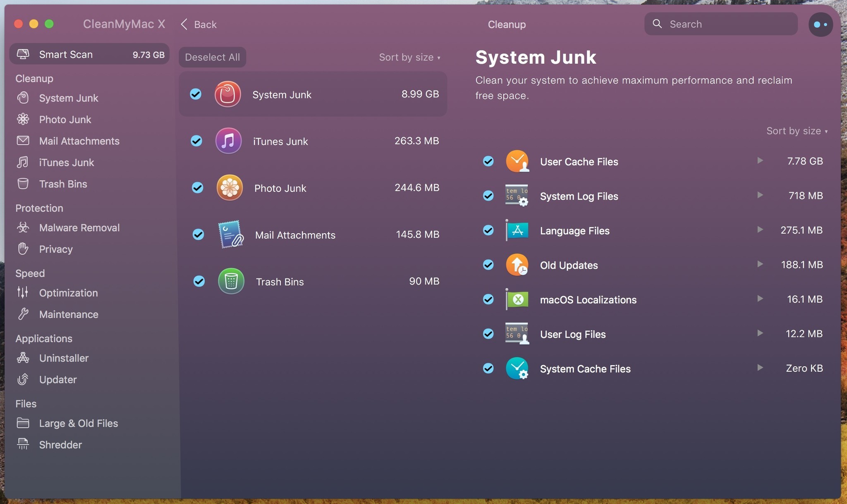The height and width of the screenshot is (504, 847).
Task: Open Sort by size dropdown above the category list
Action: (x=409, y=57)
